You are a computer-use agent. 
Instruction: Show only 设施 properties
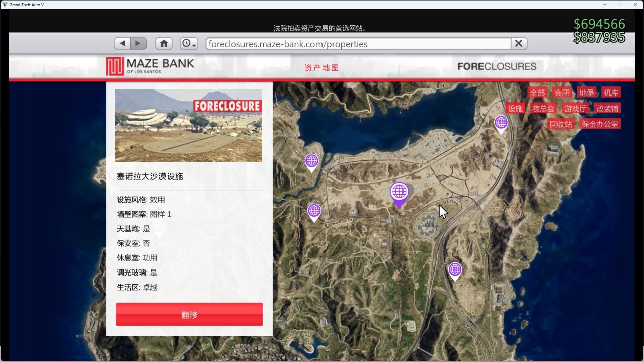click(x=516, y=108)
